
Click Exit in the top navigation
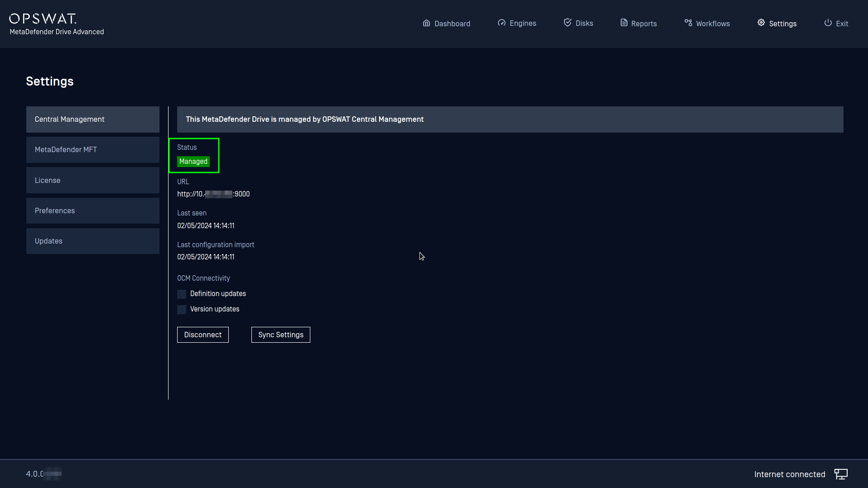pos(836,24)
